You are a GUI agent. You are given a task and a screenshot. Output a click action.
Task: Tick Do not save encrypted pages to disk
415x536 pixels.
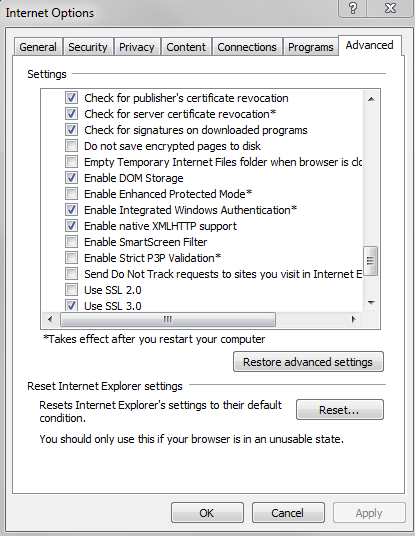point(71,146)
